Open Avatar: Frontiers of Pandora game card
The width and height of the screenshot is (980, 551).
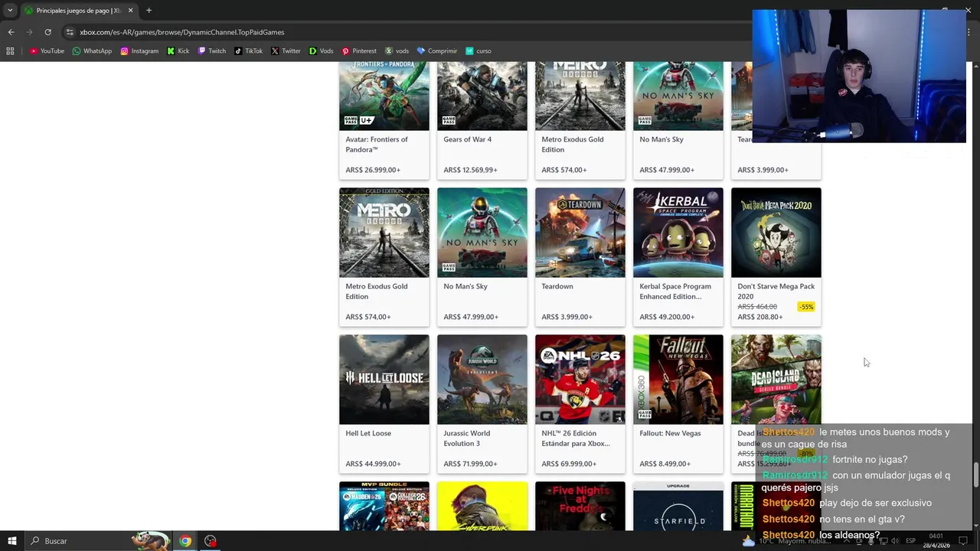coord(384,121)
